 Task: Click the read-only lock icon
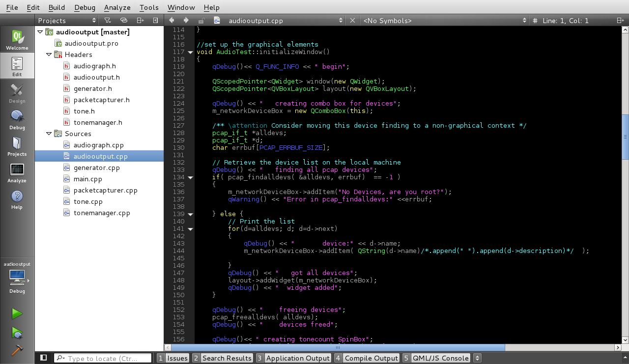point(200,21)
